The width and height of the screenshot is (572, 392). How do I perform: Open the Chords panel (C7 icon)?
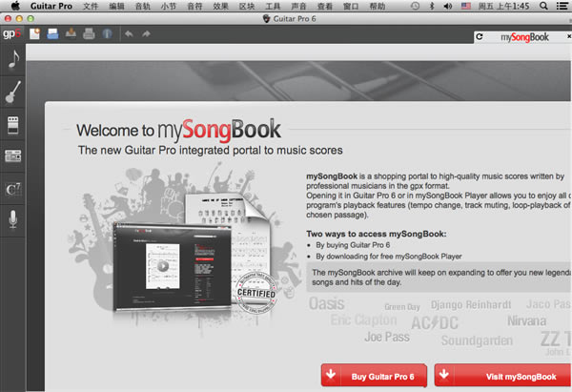click(13, 189)
